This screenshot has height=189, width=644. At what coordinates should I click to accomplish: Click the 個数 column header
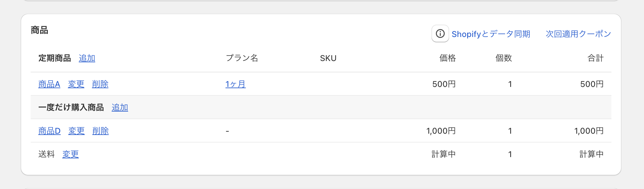503,58
